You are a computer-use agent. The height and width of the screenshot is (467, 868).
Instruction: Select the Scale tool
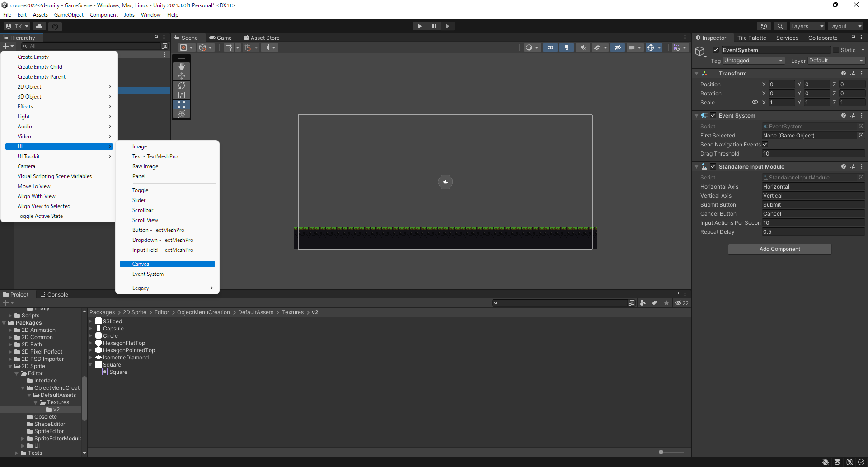click(182, 95)
